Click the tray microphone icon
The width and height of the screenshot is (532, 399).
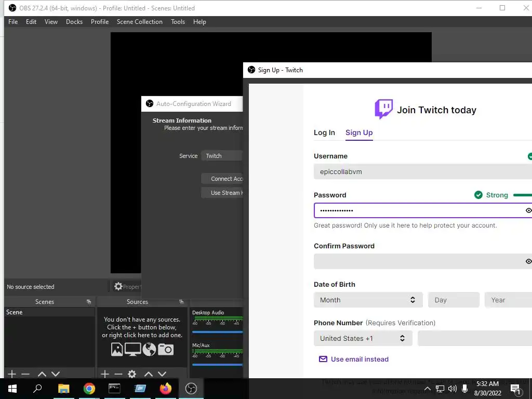pyautogui.click(x=465, y=389)
